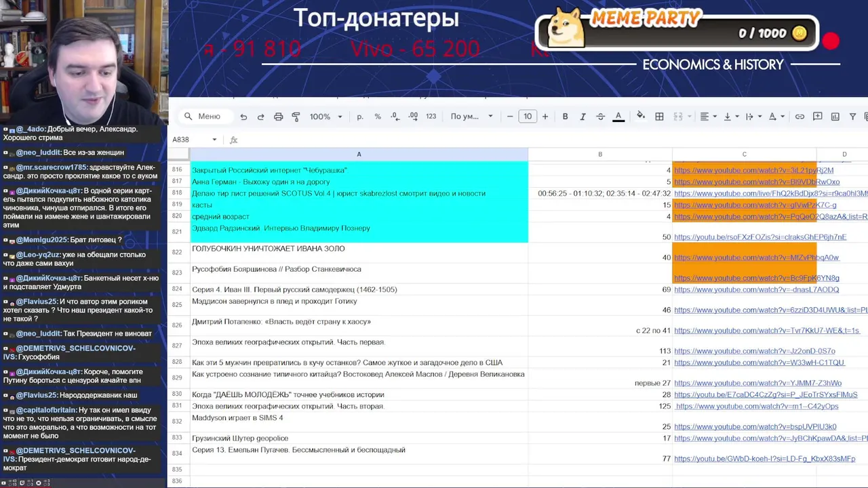The width and height of the screenshot is (868, 488).
Task: Select row 824 header
Action: [x=178, y=289]
